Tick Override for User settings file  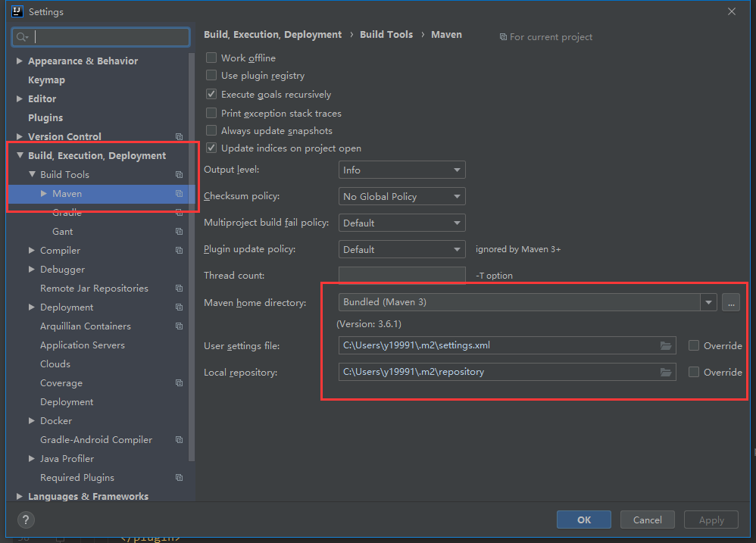coord(694,345)
